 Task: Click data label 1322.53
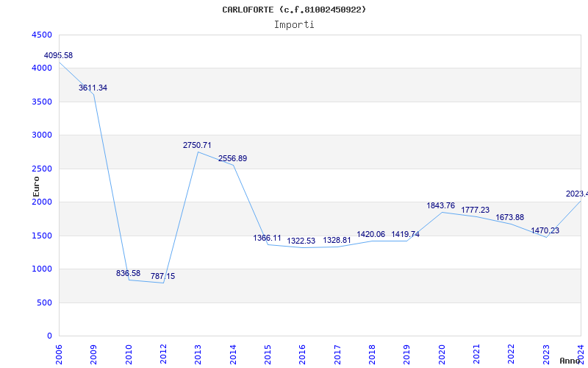point(301,241)
